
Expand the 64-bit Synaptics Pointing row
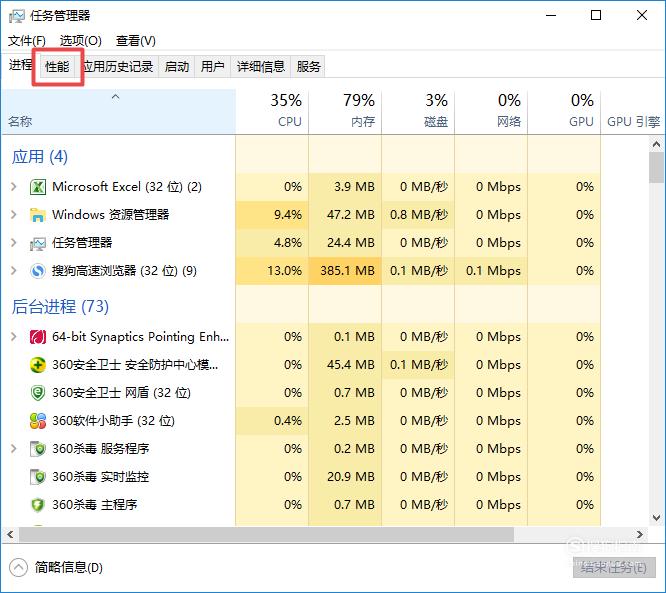14,337
